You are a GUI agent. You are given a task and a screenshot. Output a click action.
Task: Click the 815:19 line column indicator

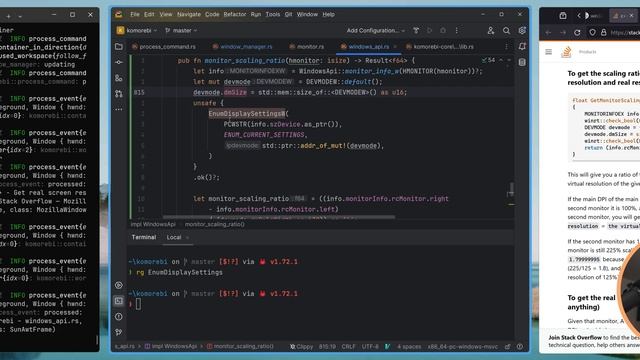tap(327, 347)
